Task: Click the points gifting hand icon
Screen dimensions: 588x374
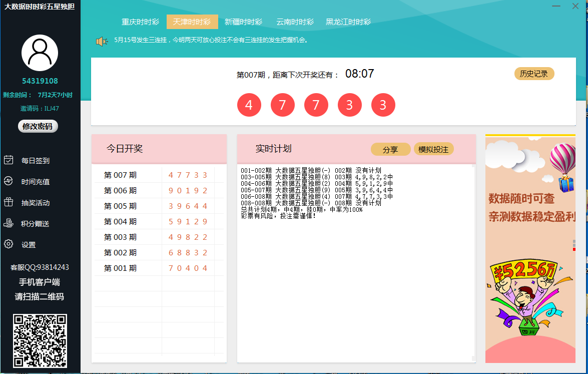Action: [8, 223]
